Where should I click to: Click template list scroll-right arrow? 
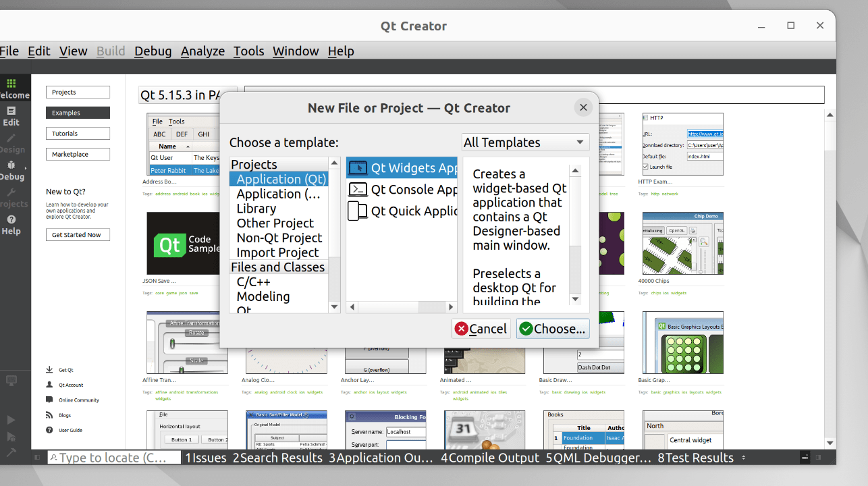point(452,307)
